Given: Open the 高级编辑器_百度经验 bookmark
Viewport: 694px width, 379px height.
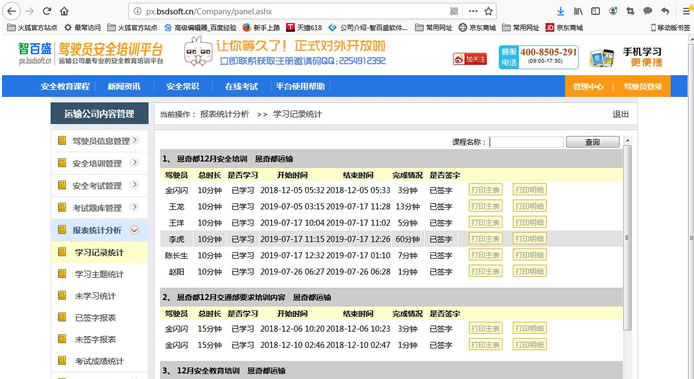Looking at the screenshot, I should tap(200, 27).
